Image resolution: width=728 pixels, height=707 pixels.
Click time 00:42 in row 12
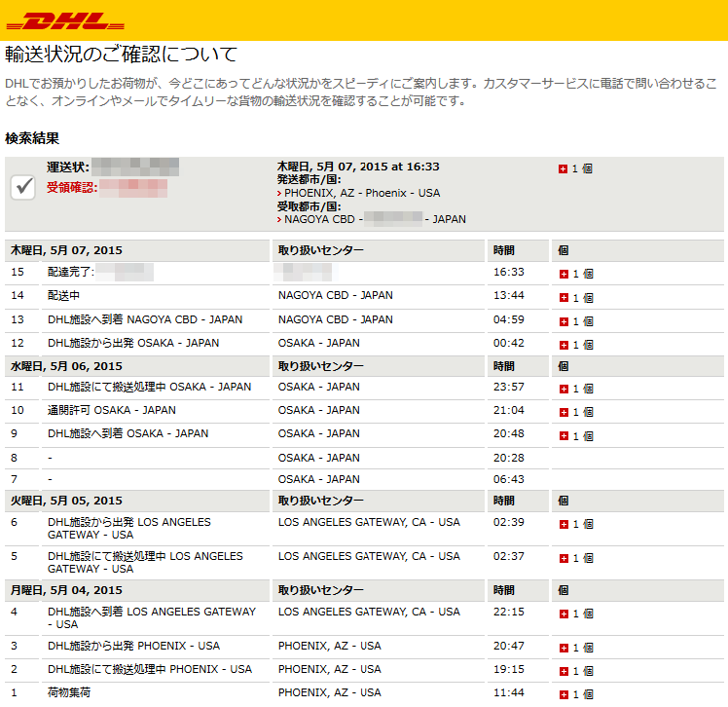click(508, 343)
